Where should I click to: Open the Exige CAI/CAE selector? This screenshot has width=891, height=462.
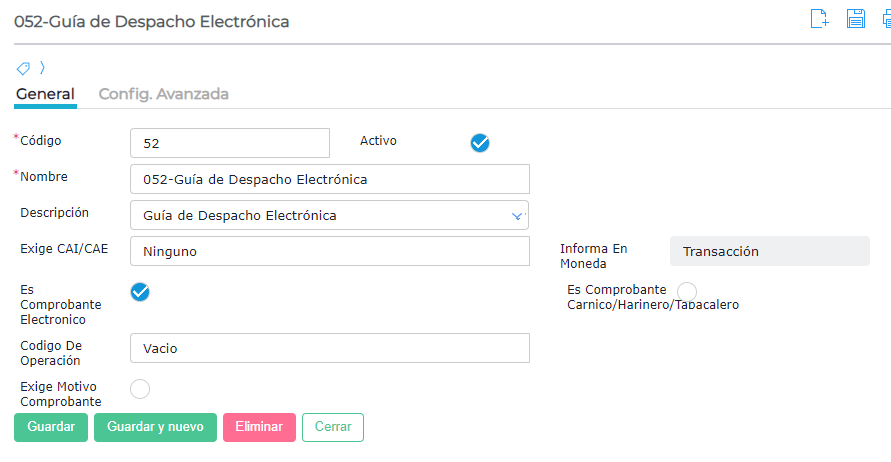pyautogui.click(x=329, y=252)
